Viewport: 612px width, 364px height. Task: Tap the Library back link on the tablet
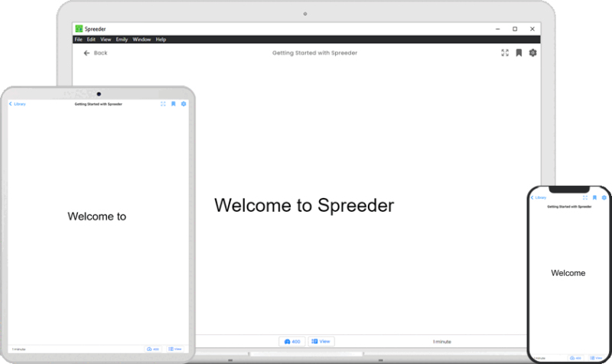17,104
